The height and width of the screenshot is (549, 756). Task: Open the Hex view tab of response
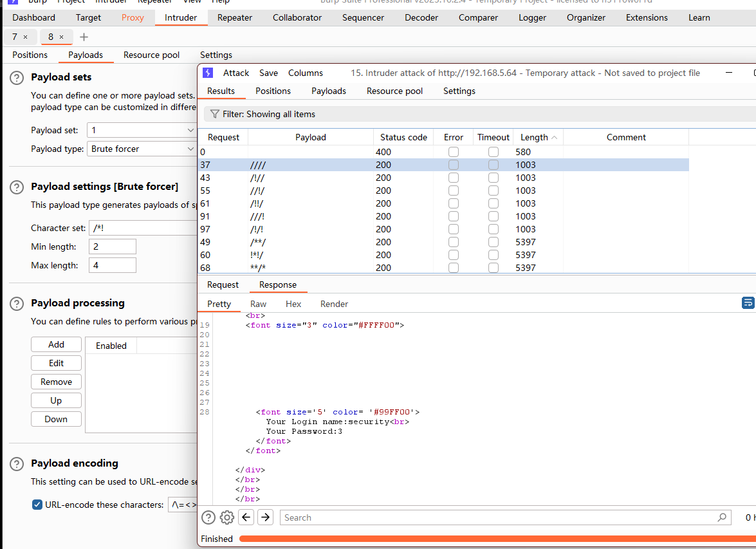tap(293, 304)
